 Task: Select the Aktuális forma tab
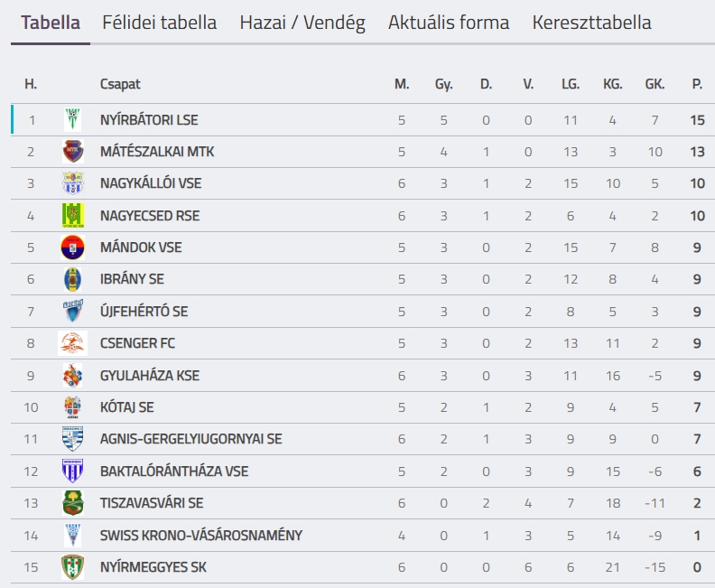coord(449,23)
